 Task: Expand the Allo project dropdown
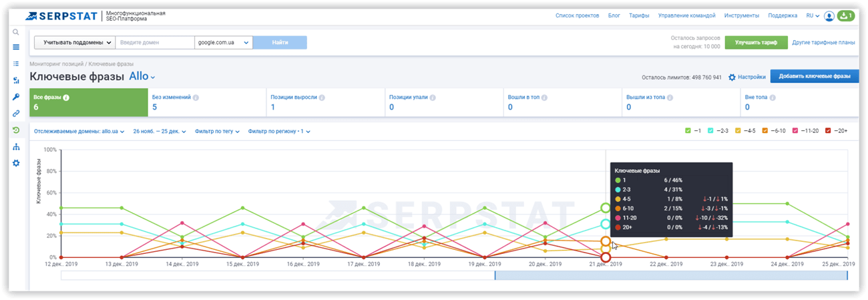(142, 76)
